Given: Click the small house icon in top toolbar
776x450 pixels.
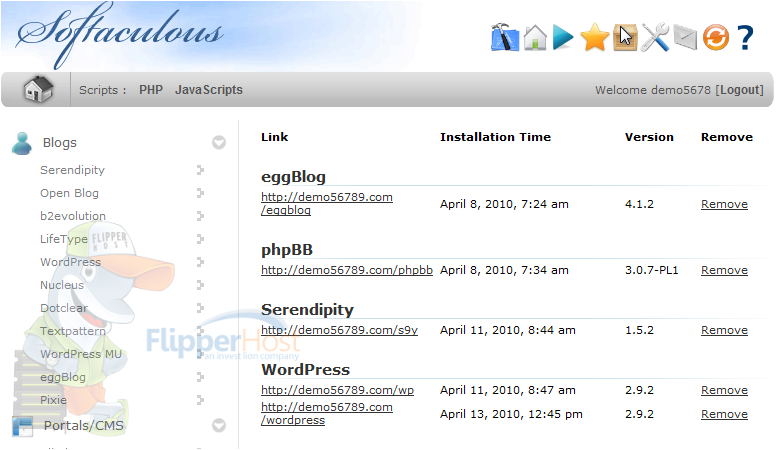Looking at the screenshot, I should (535, 38).
